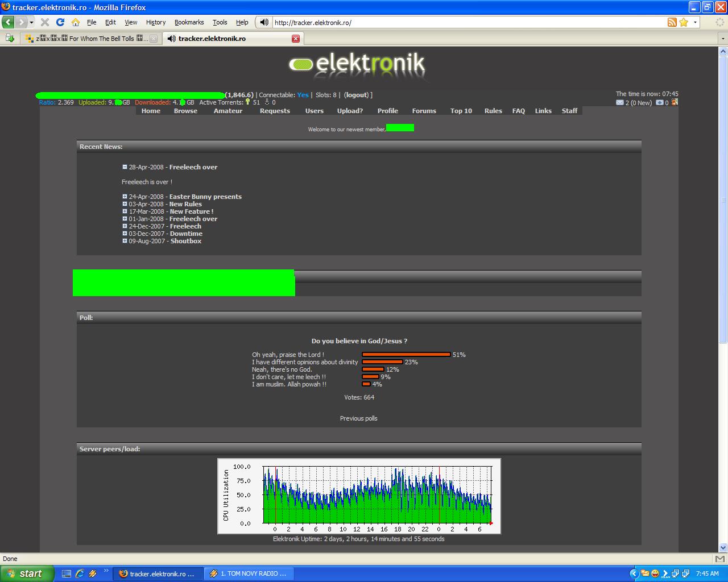The height and width of the screenshot is (582, 728).
Task: Expand the 09-Aug-2007 Shoutbox news item
Action: tap(125, 241)
